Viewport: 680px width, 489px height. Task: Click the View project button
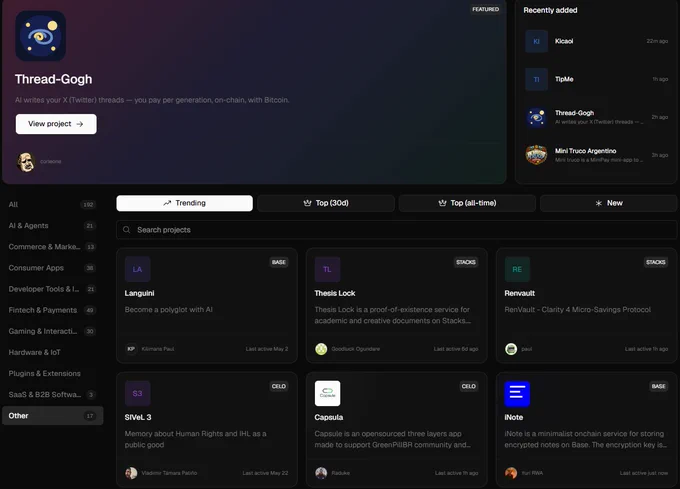tap(56, 124)
